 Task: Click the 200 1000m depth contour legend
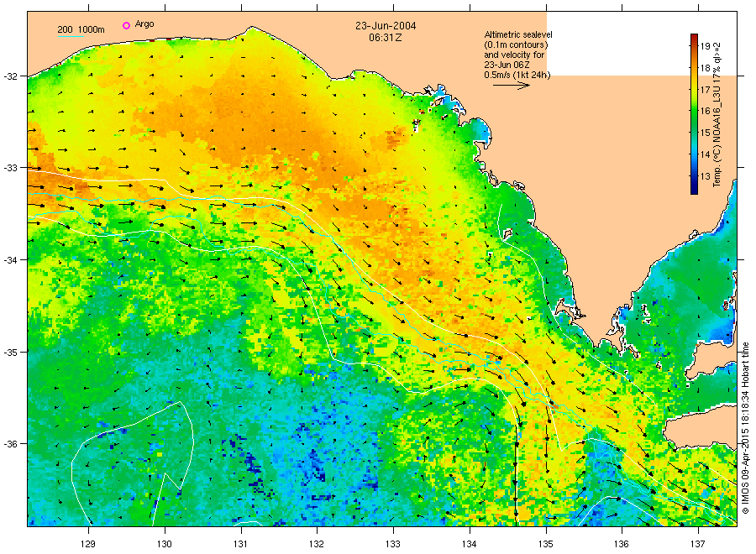tap(81, 29)
